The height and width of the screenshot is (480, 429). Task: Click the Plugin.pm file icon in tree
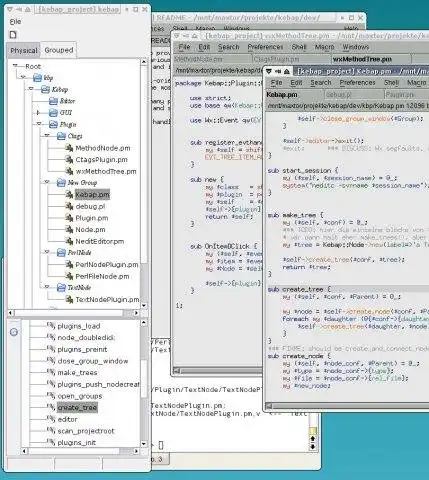tap(69, 218)
